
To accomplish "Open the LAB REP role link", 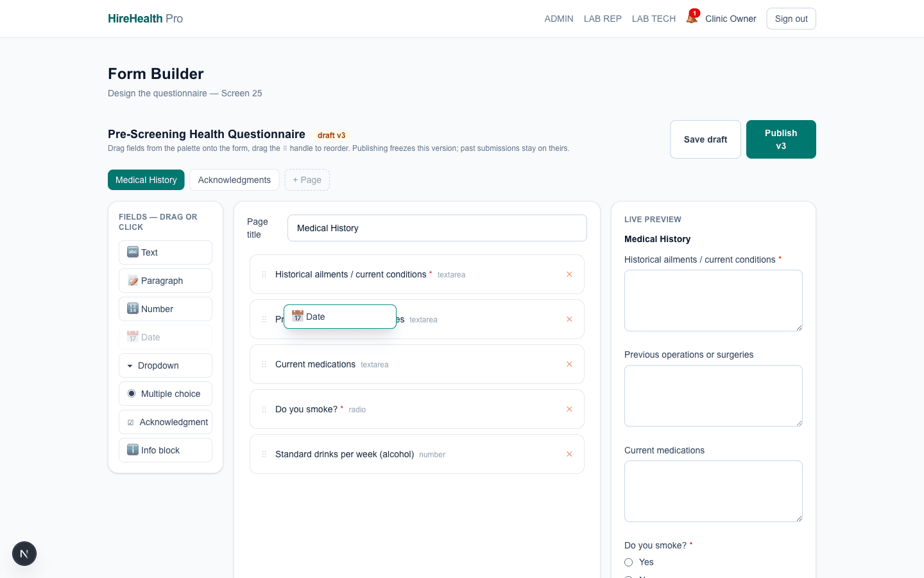I will coord(603,19).
